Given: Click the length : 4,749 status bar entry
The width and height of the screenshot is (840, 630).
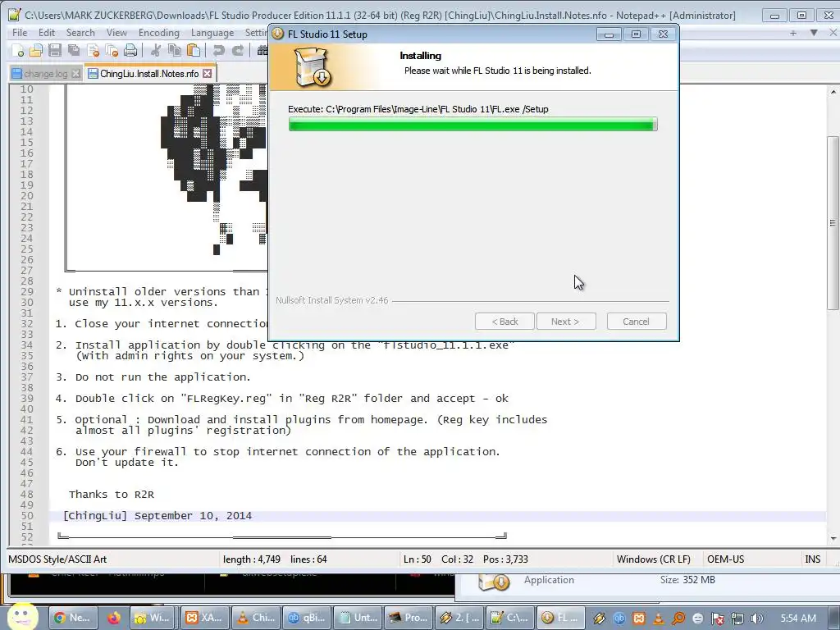Looking at the screenshot, I should [252, 559].
